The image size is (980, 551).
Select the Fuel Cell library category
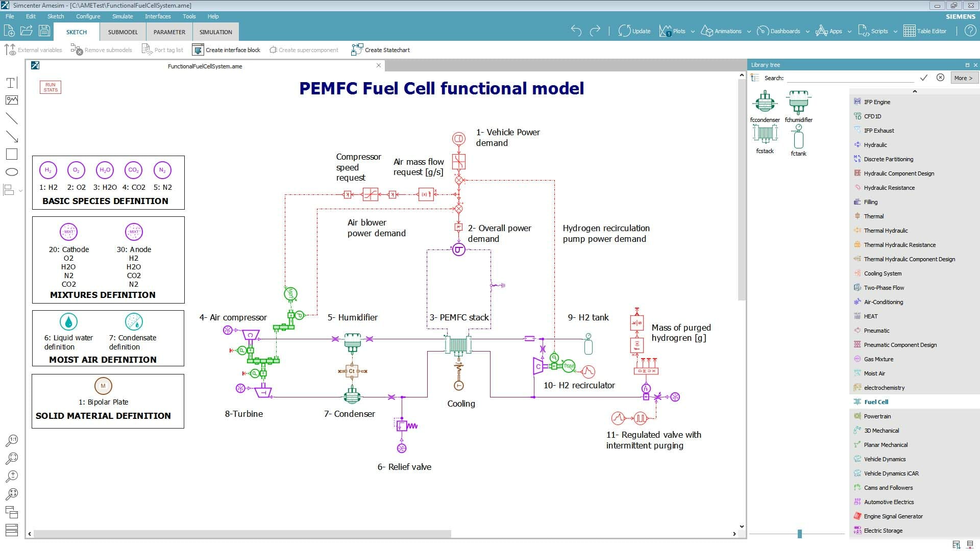[878, 402]
